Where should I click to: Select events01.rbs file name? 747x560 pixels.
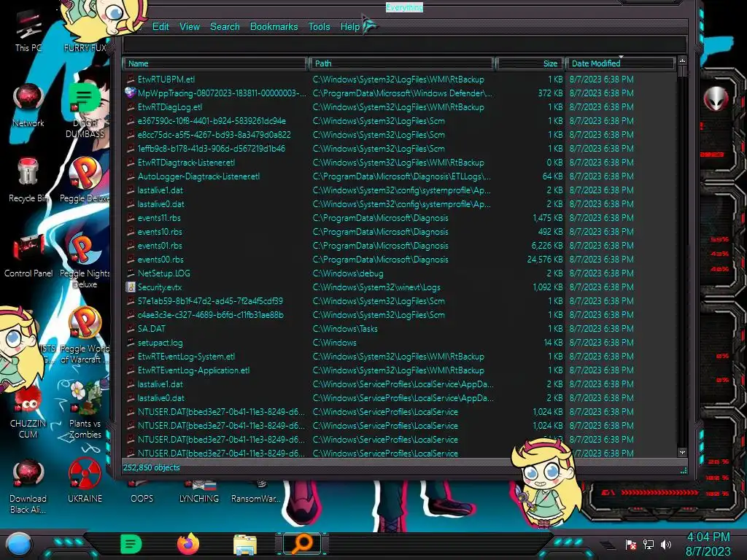(x=160, y=246)
